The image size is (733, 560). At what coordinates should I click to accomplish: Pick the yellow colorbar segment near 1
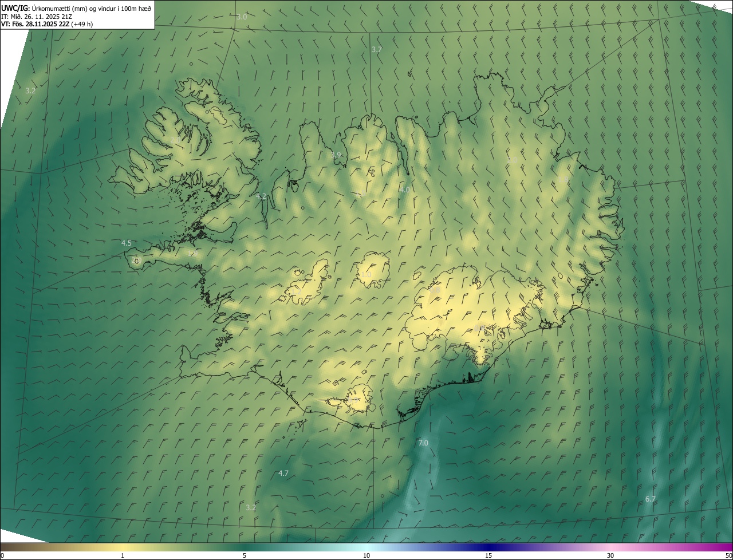pyautogui.click(x=123, y=547)
